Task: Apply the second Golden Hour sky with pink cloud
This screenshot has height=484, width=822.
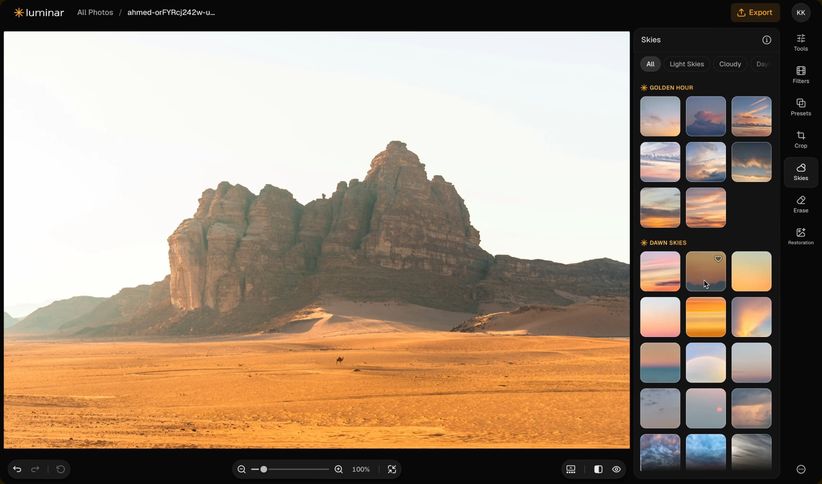Action: [706, 116]
